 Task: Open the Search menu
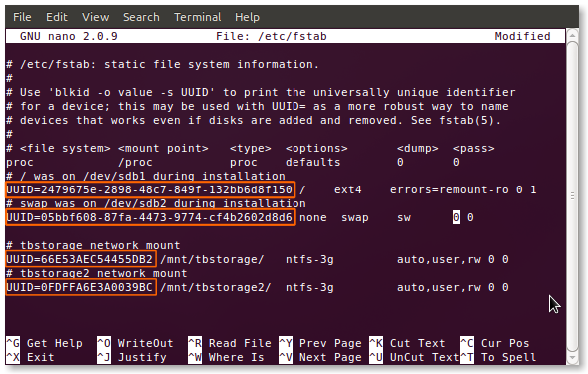141,17
